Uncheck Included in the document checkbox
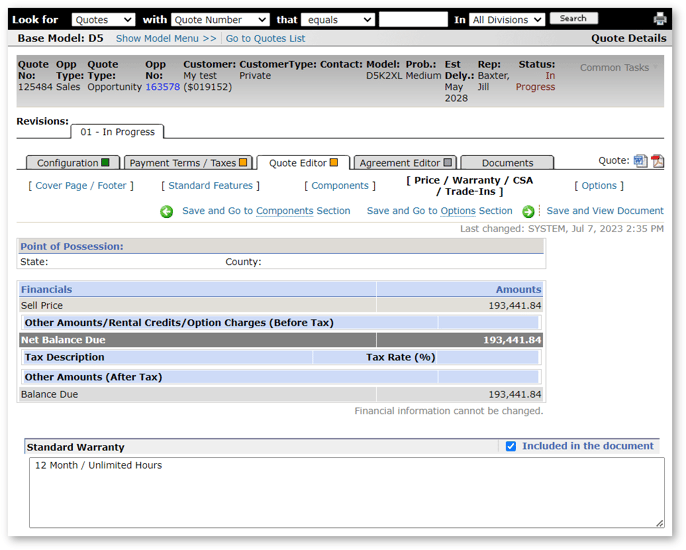This screenshot has height=550, width=686. click(x=511, y=446)
